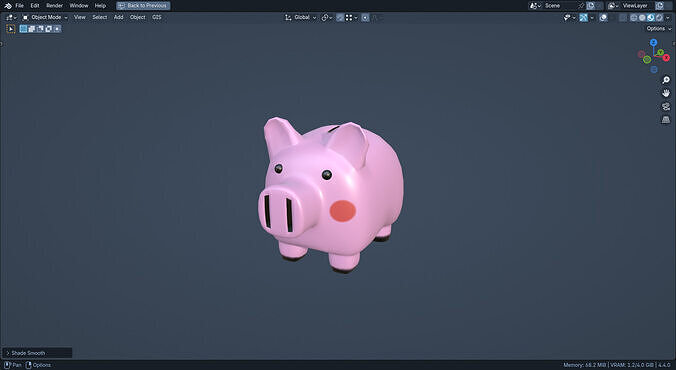Open the Object menu
The image size is (676, 370).
coord(138,17)
